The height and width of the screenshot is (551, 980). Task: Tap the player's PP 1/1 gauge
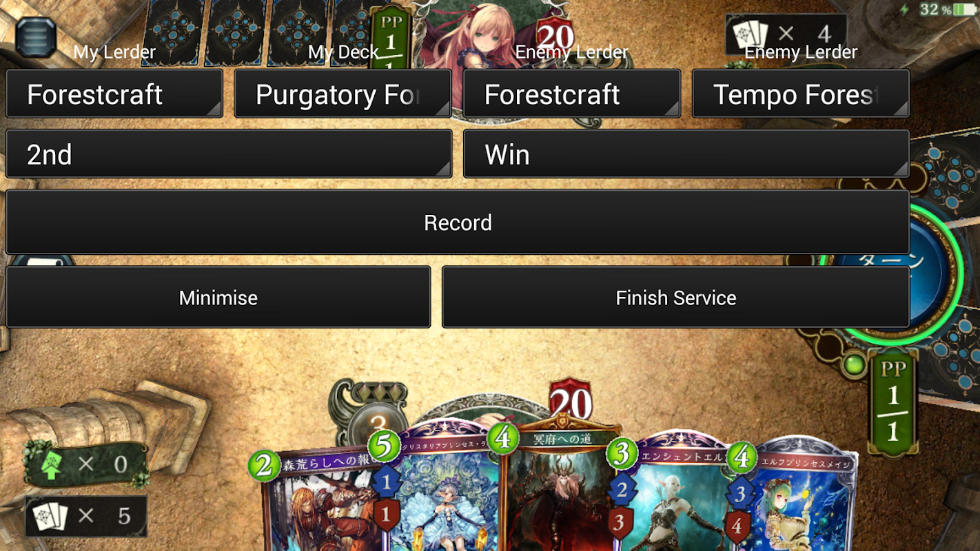tap(893, 402)
